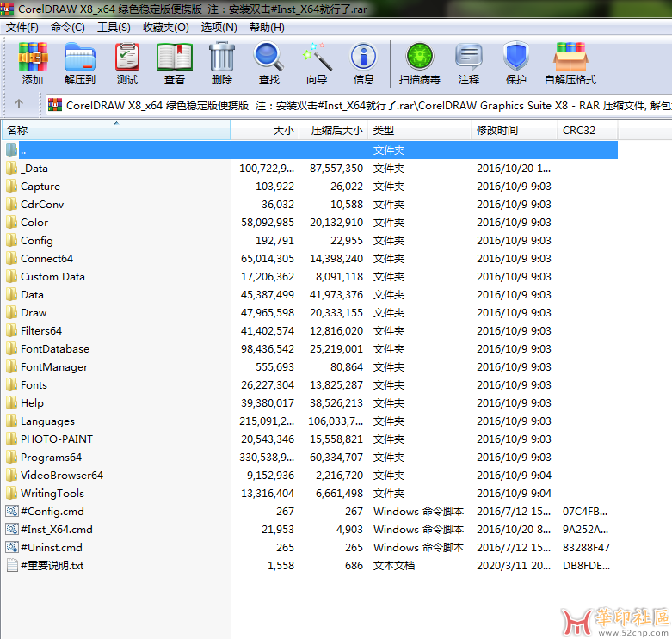The height and width of the screenshot is (639, 672).
Task: Sort by CRC32 column header
Action: click(588, 130)
